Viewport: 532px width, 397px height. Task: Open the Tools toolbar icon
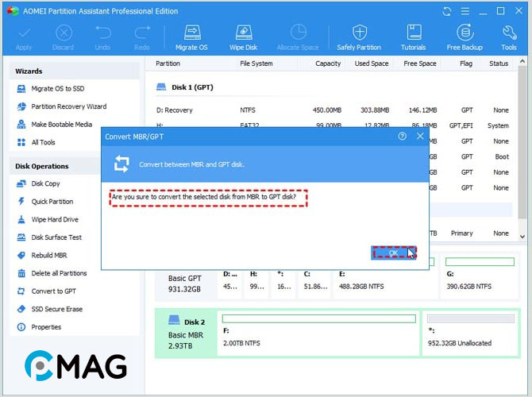tap(509, 37)
